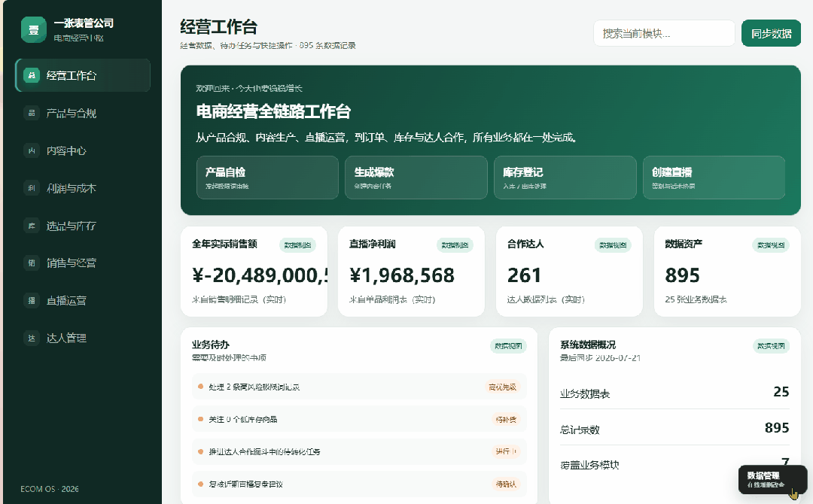Click the 覆盖业务模块 row label

(589, 465)
